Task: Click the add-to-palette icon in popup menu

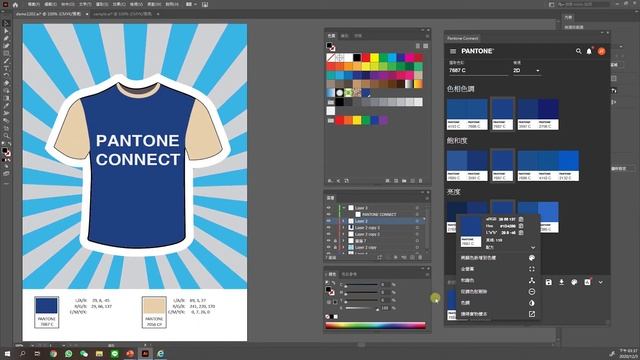Action: coord(532,258)
